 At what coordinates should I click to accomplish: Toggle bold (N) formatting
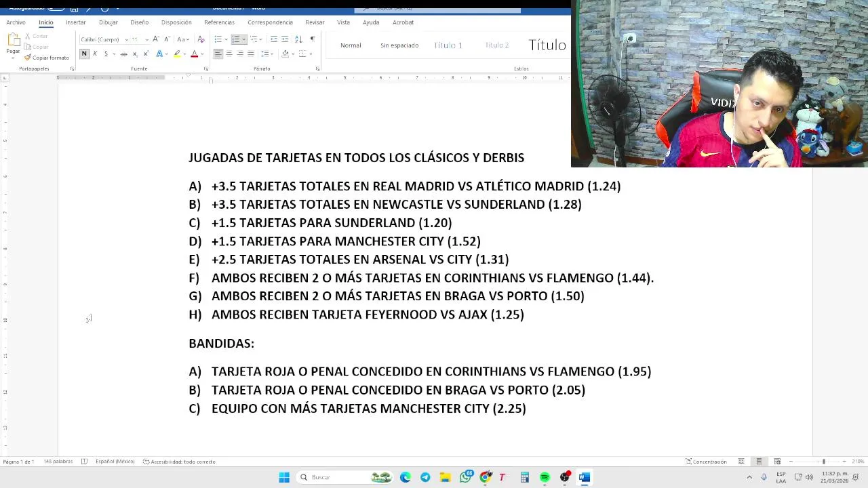(x=84, y=54)
